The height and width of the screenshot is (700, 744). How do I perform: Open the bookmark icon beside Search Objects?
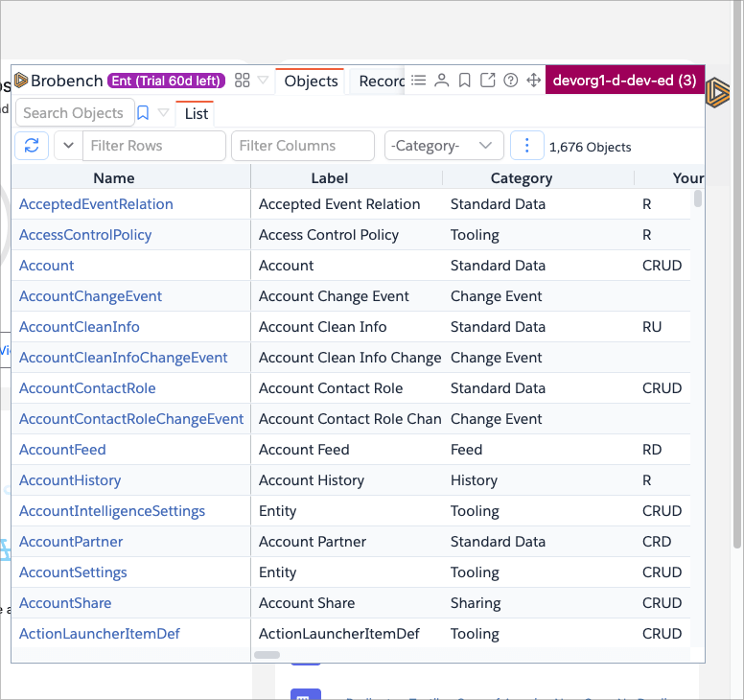click(143, 113)
